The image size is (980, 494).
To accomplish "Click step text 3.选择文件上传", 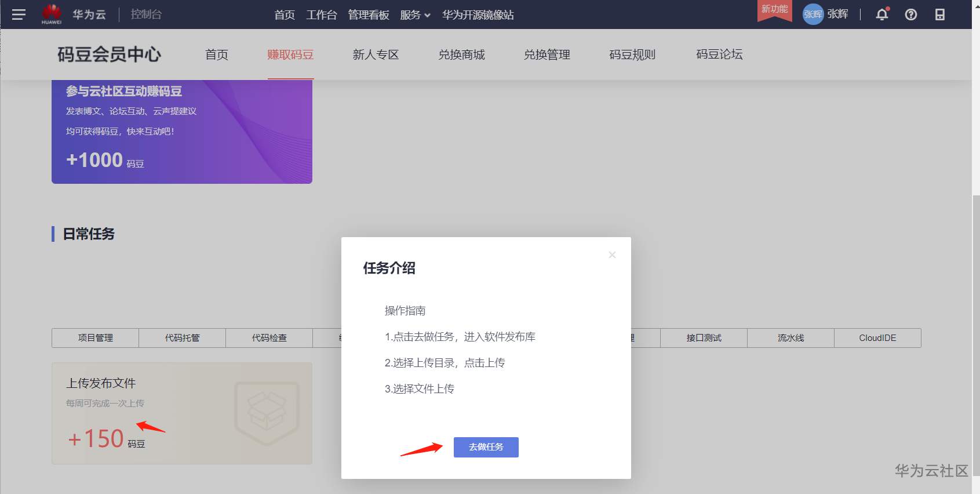I will click(420, 389).
